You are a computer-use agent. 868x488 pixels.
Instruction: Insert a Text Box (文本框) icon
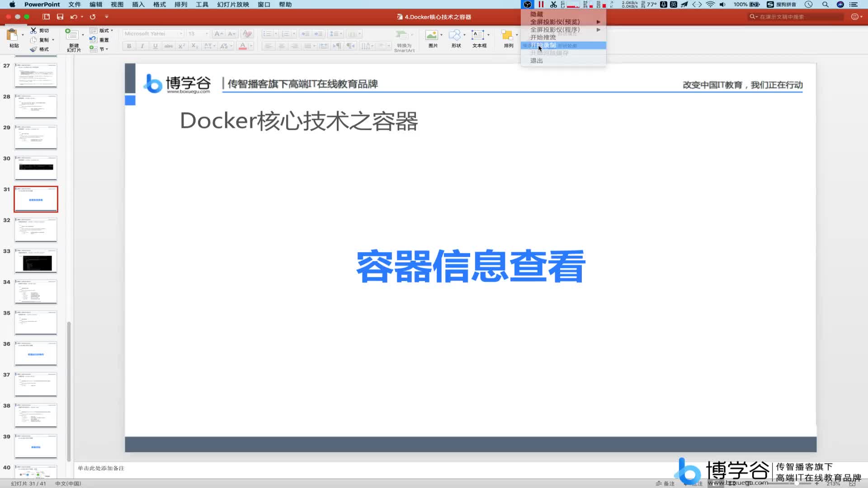(x=478, y=35)
